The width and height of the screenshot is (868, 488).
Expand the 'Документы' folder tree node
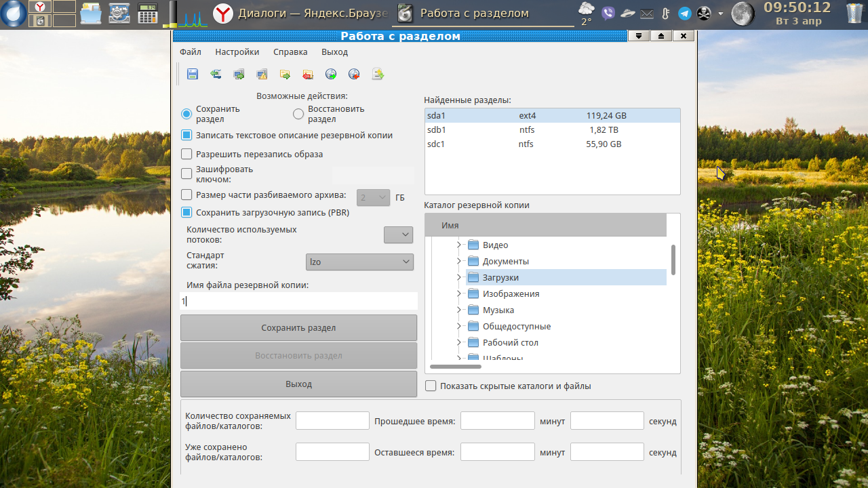pos(459,262)
